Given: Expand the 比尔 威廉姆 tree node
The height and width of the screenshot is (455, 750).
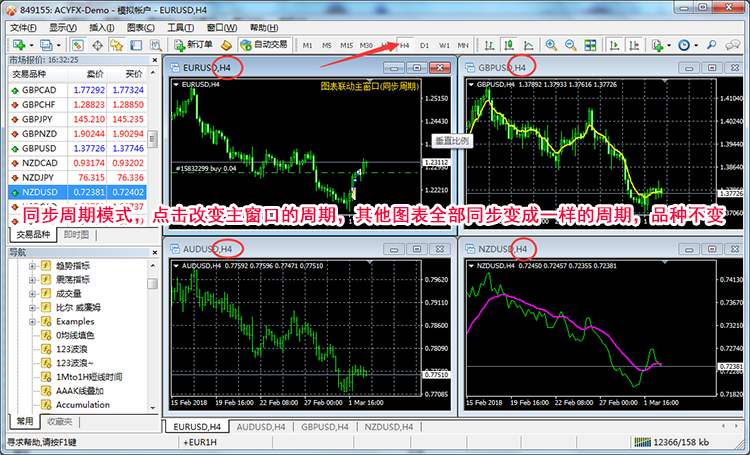Looking at the screenshot, I should [x=32, y=308].
